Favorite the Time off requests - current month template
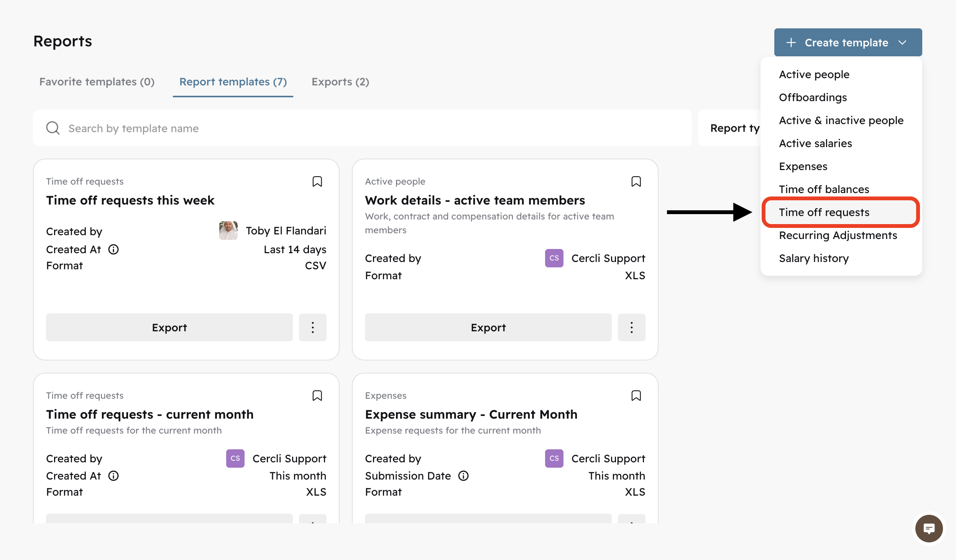This screenshot has width=956, height=560. coord(317,396)
